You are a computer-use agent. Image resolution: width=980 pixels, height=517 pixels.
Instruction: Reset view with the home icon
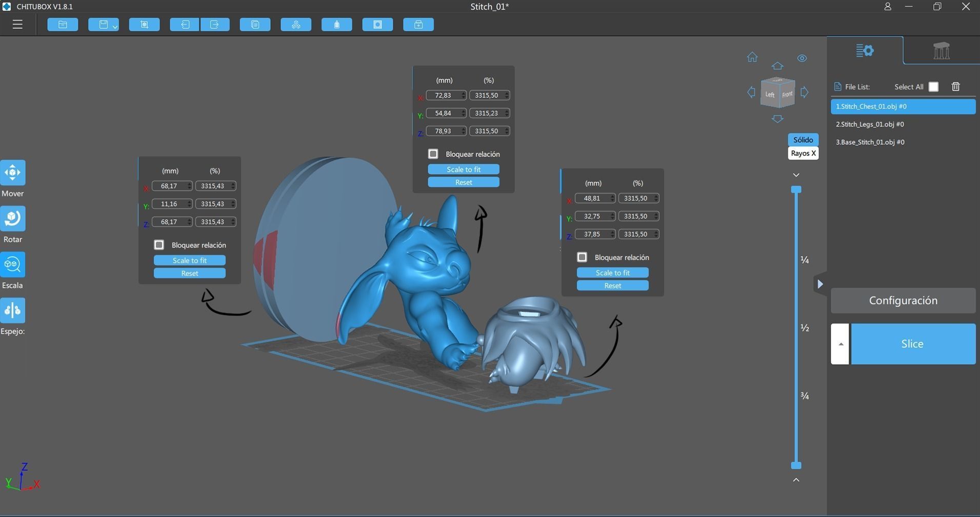(752, 57)
